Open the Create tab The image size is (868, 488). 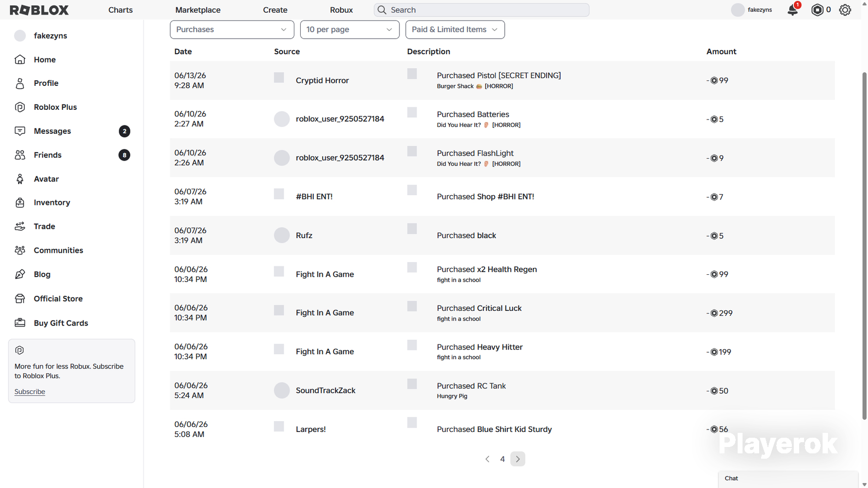(x=275, y=10)
